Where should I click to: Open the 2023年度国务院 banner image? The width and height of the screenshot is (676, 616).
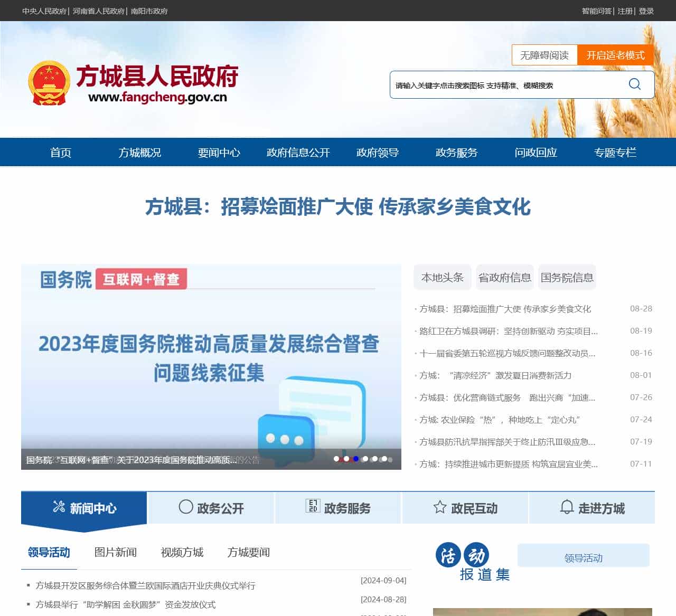[x=211, y=367]
